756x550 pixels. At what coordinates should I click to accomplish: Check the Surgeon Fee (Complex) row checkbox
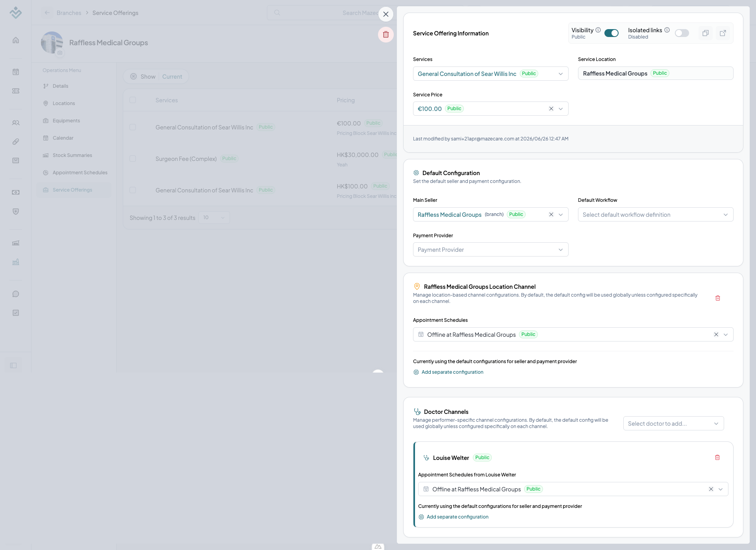click(133, 159)
